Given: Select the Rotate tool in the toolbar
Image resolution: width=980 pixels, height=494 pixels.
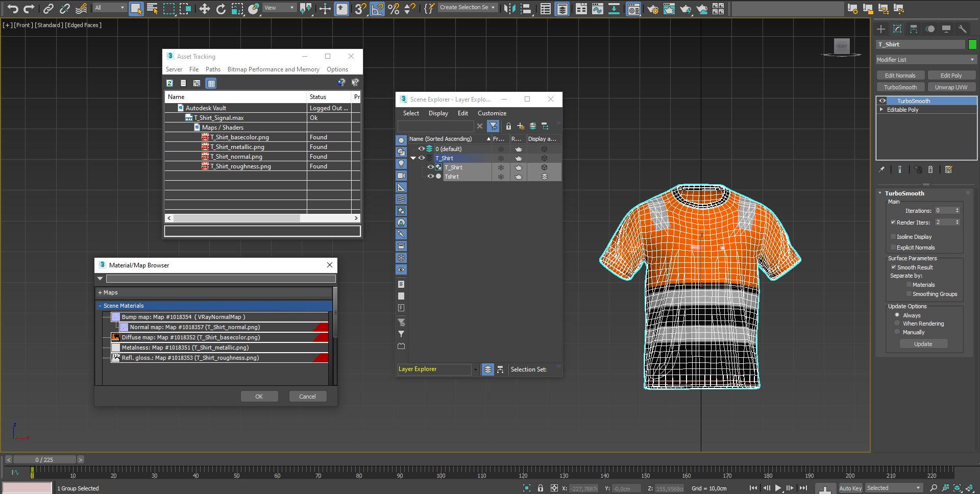Looking at the screenshot, I should [220, 8].
